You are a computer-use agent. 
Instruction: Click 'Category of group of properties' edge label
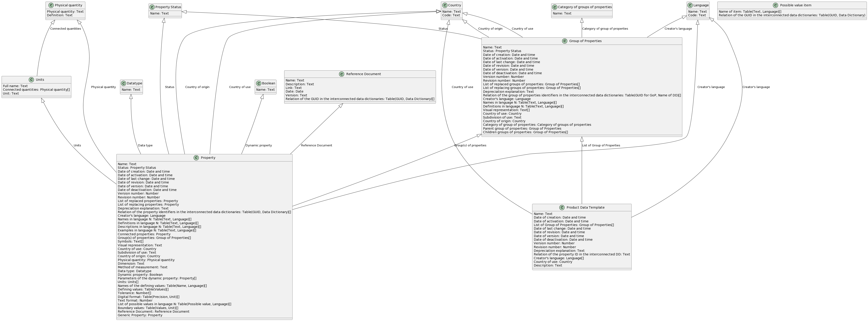[x=605, y=29]
